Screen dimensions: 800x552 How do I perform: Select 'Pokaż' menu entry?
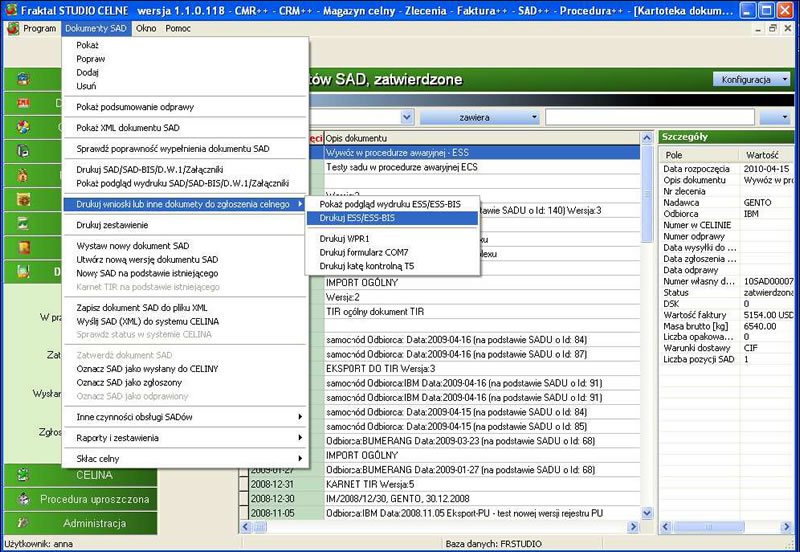pyautogui.click(x=185, y=45)
